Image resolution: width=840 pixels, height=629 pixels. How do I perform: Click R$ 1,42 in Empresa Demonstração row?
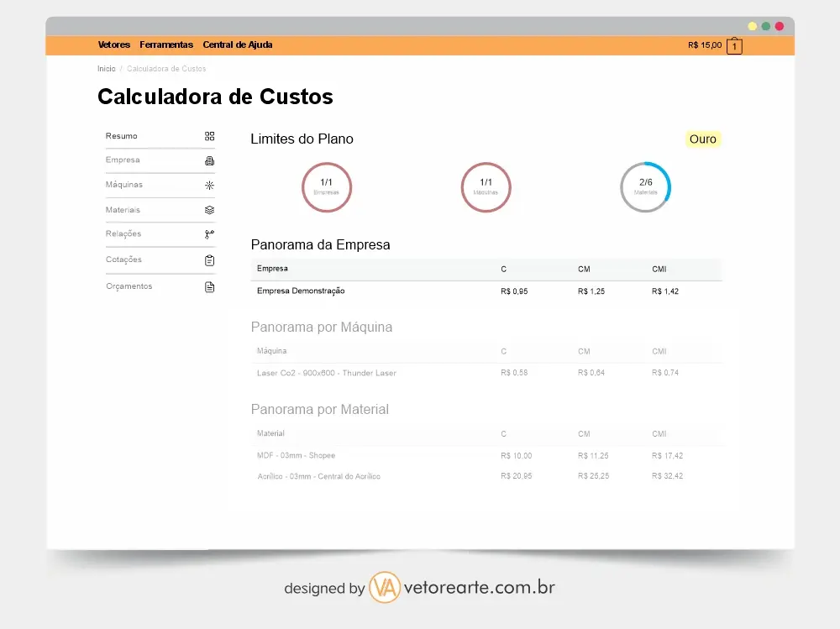(665, 291)
